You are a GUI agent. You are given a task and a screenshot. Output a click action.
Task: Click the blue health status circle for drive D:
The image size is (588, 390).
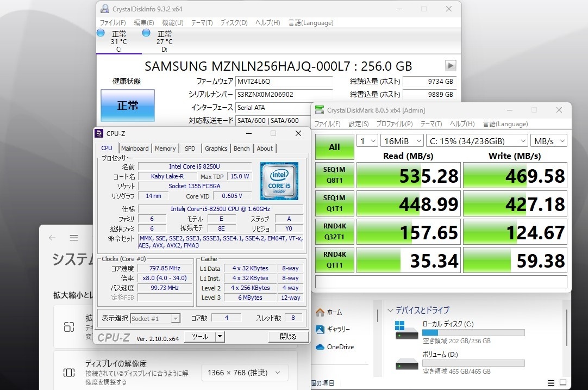pyautogui.click(x=146, y=33)
